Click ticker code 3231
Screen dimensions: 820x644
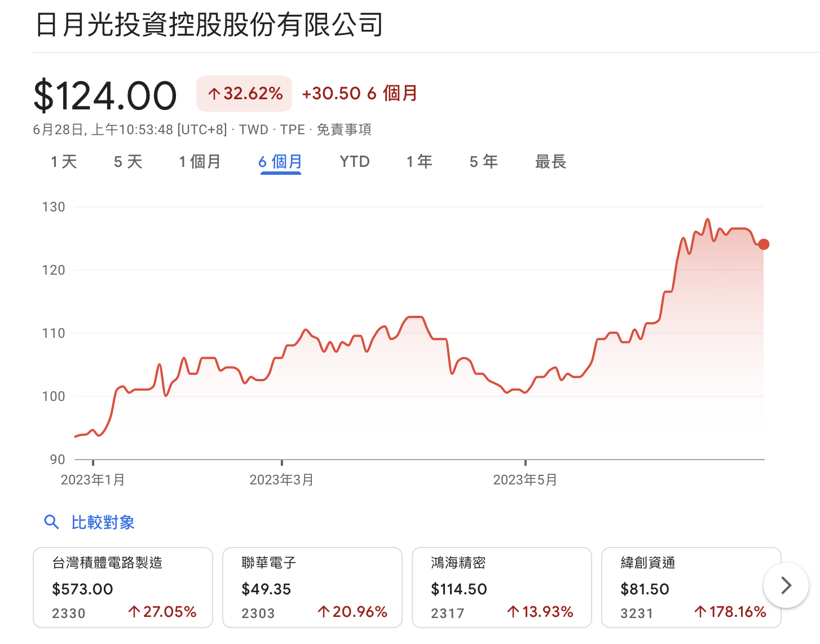pyautogui.click(x=637, y=614)
